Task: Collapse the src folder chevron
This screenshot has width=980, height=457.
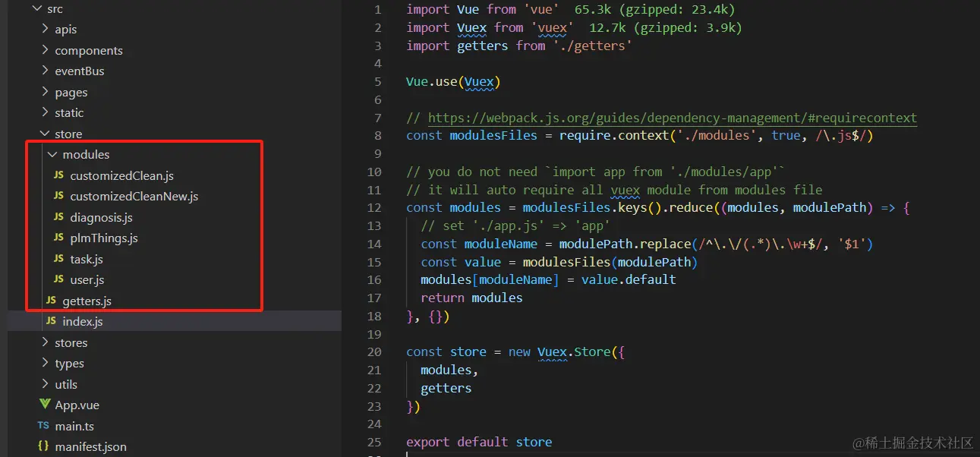Action: click(36, 9)
